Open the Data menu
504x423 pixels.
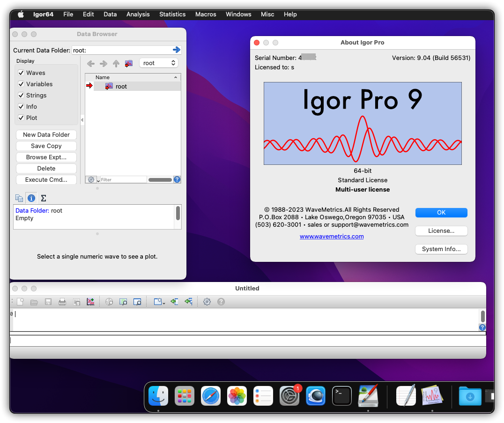tap(110, 14)
